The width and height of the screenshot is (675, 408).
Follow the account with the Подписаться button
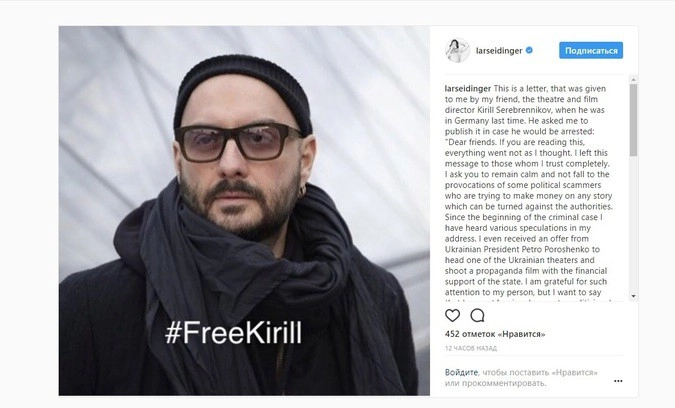click(x=591, y=50)
